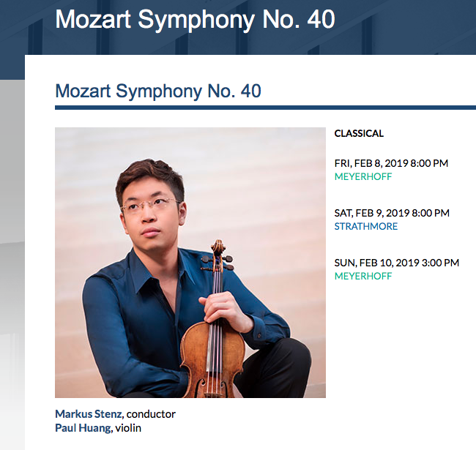Screen dimensions: 476x450
Task: Click the blue divider line below the heading
Action: point(265,108)
